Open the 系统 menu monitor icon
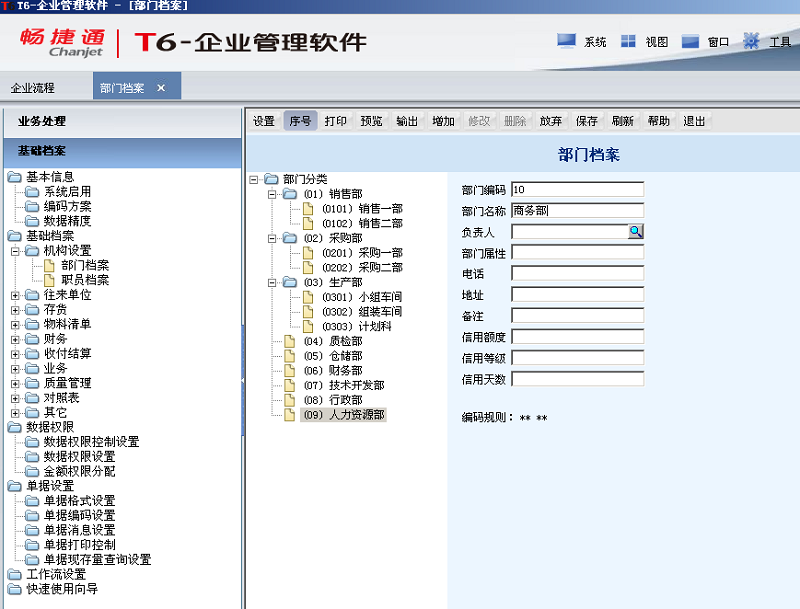This screenshot has height=609, width=800. pyautogui.click(x=566, y=41)
